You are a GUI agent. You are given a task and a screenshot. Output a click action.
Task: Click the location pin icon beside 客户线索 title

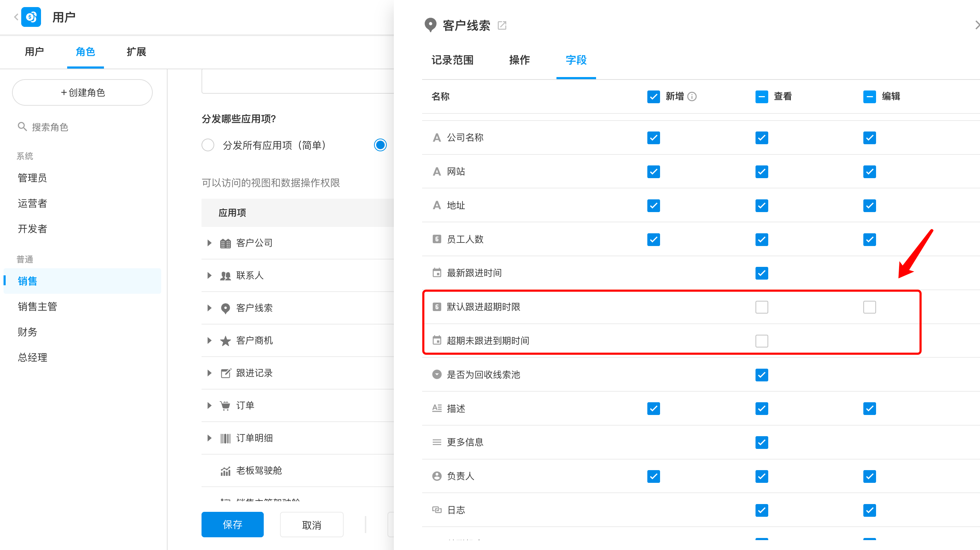coord(430,25)
